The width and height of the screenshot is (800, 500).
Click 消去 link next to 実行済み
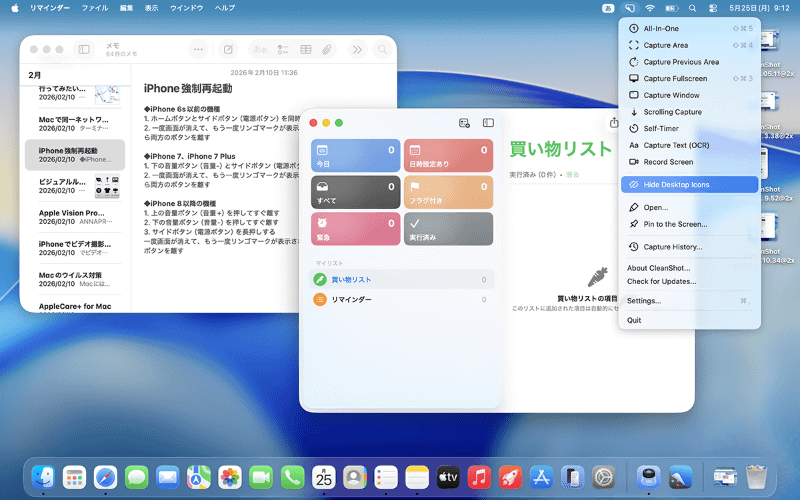pyautogui.click(x=572, y=175)
